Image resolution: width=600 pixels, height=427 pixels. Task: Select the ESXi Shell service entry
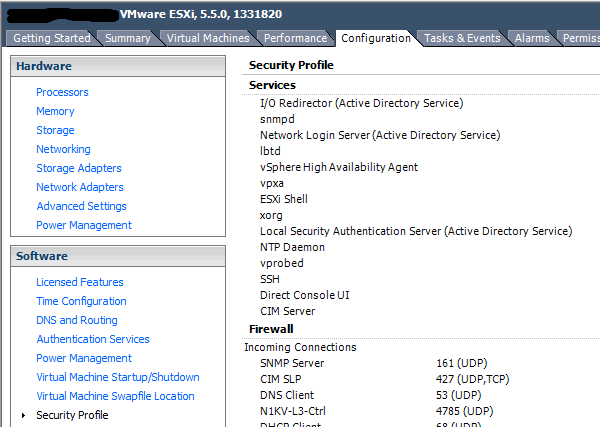(x=284, y=199)
